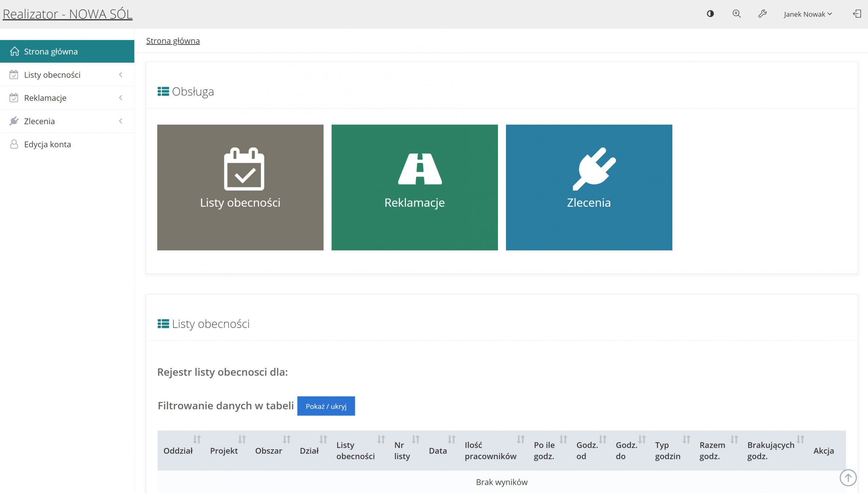Click the logout icon in header
The height and width of the screenshot is (493, 868).
857,14
